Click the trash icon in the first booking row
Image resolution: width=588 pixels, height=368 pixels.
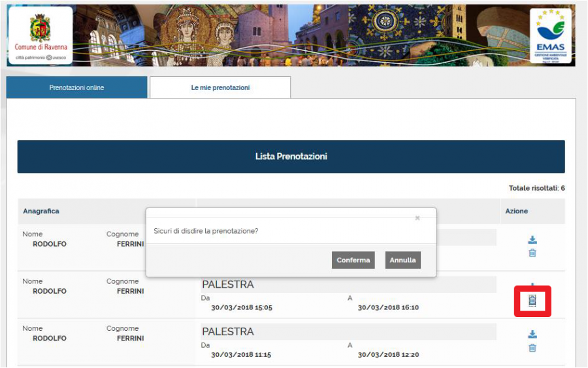(x=532, y=253)
